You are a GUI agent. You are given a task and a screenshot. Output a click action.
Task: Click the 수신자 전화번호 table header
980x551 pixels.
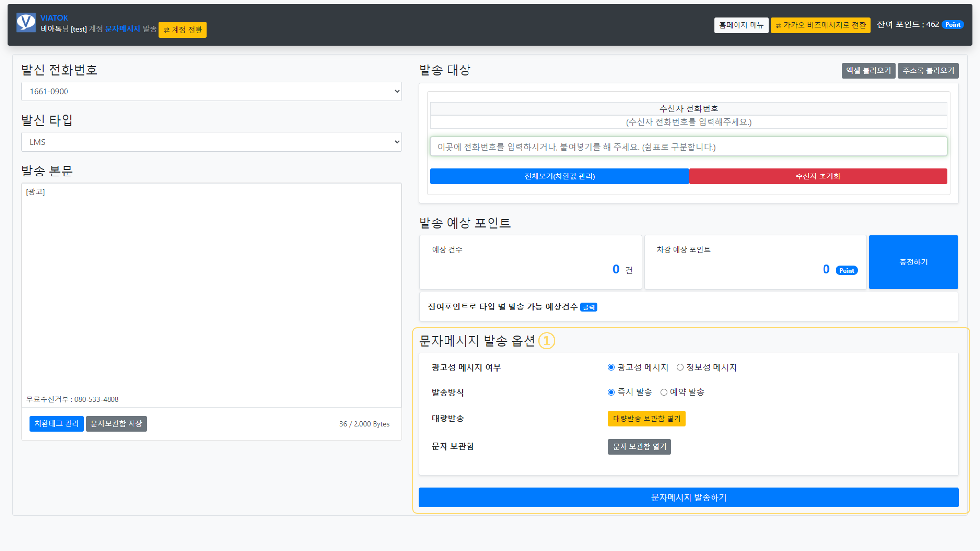[x=688, y=109]
